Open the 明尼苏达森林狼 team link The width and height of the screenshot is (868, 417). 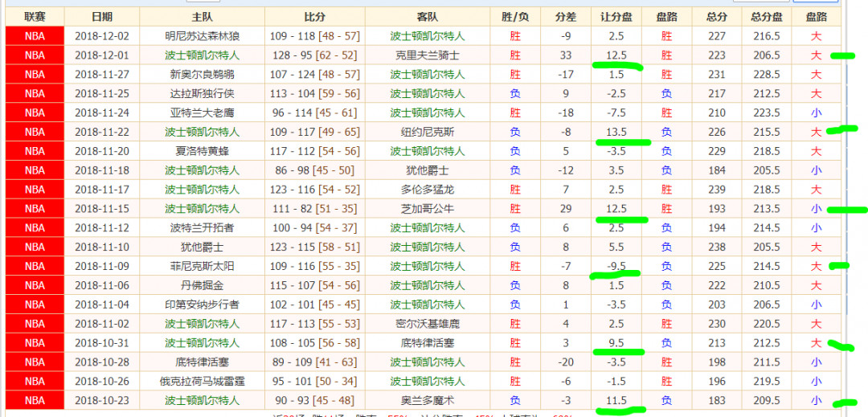click(202, 36)
